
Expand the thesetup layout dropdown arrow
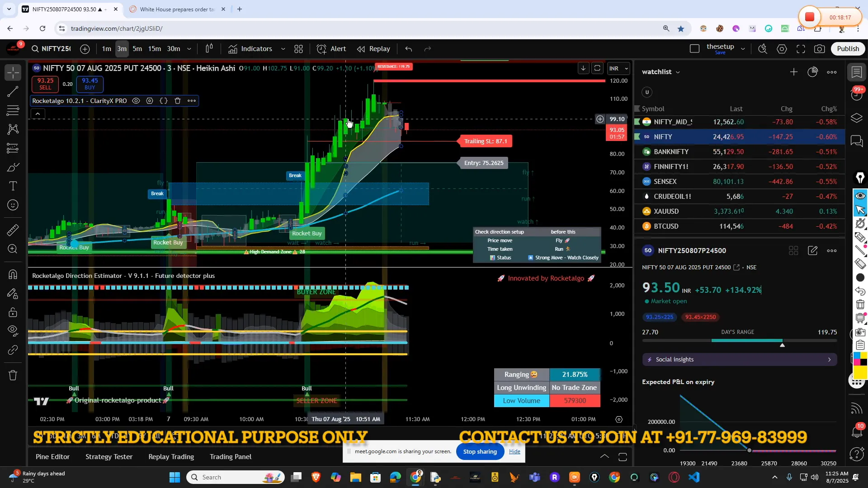[x=743, y=49]
